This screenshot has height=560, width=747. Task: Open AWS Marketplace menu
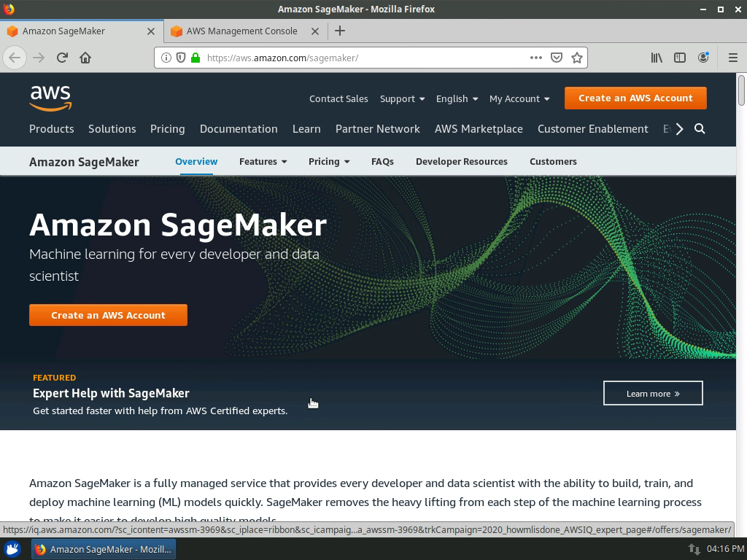click(479, 128)
